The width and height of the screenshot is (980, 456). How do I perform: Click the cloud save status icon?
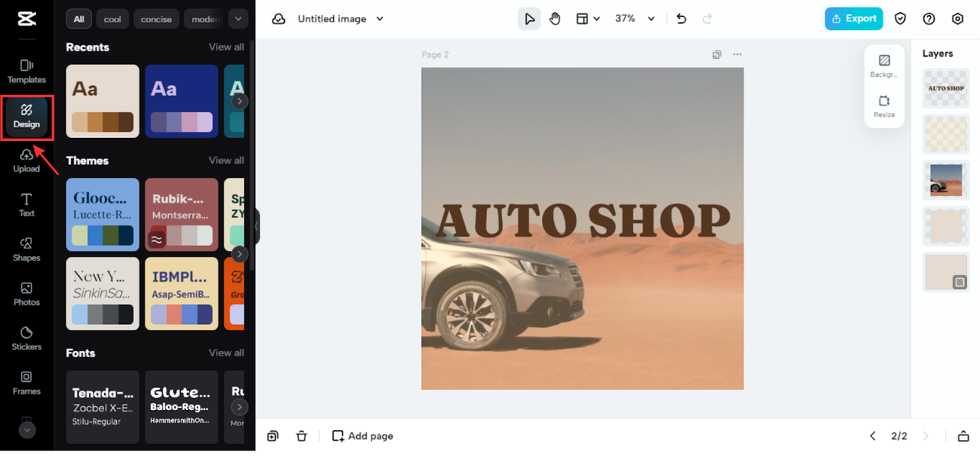coord(279,19)
